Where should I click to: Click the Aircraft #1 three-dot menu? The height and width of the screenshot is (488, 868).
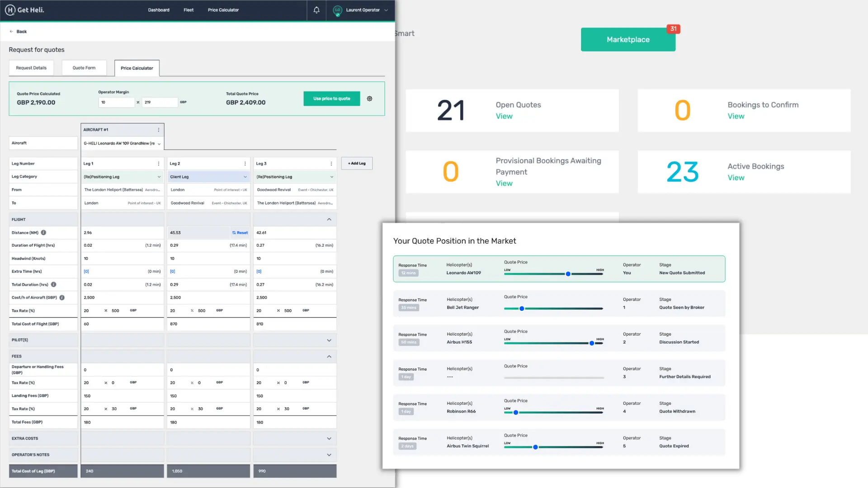coord(159,130)
